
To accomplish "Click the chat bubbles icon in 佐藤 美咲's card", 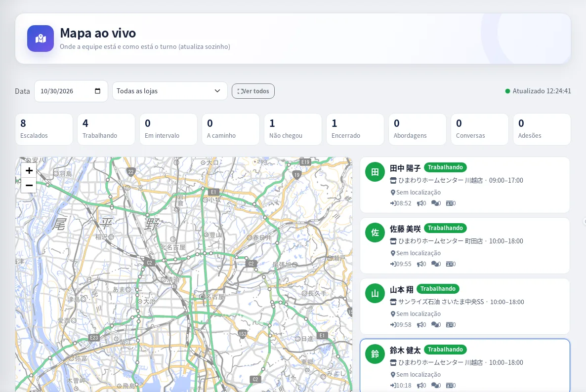I will [434, 264].
